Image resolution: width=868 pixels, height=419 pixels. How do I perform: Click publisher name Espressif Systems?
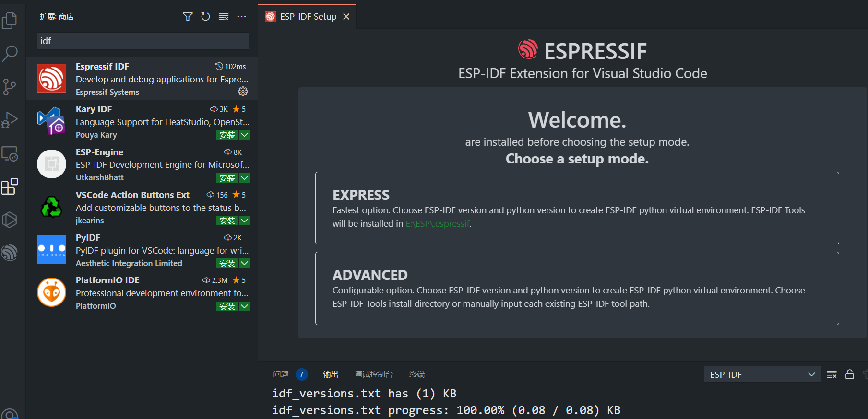click(107, 92)
